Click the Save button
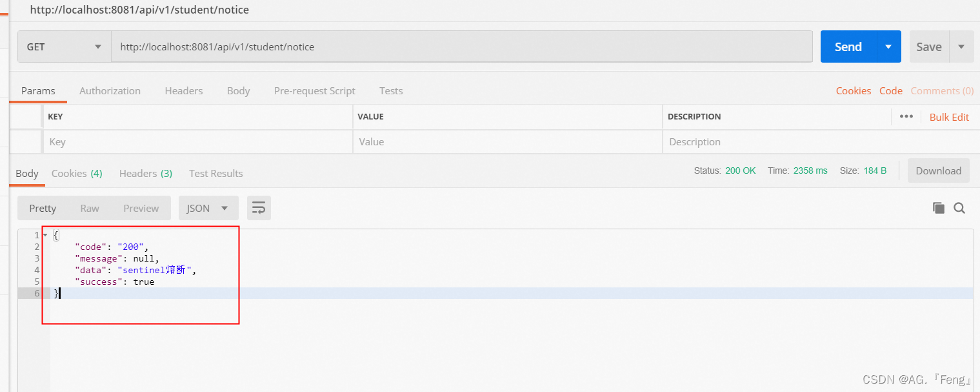980x392 pixels. 929,47
